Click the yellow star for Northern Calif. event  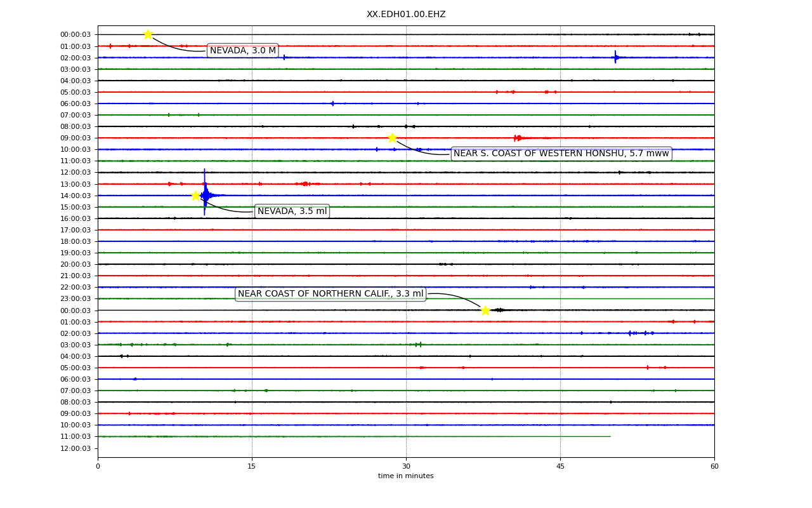(x=485, y=311)
